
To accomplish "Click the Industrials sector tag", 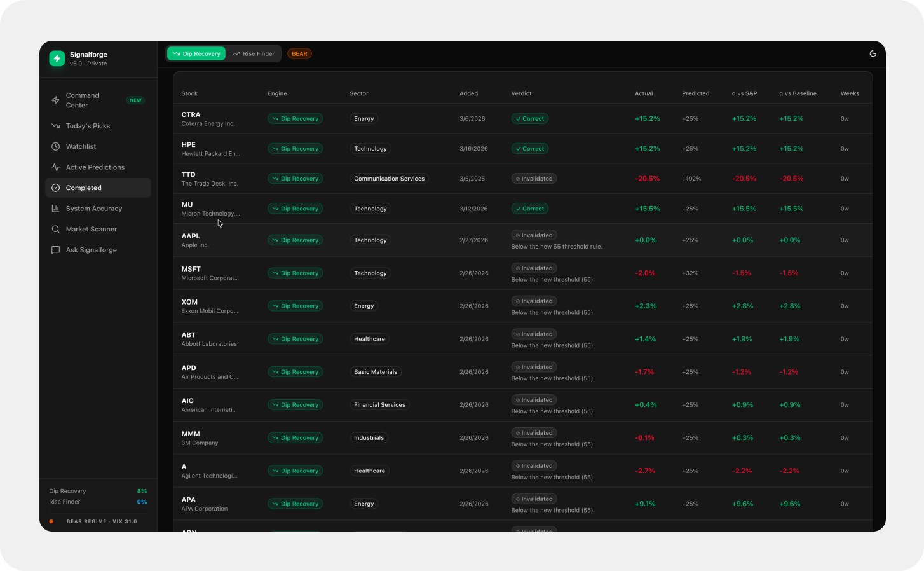I will click(x=369, y=438).
